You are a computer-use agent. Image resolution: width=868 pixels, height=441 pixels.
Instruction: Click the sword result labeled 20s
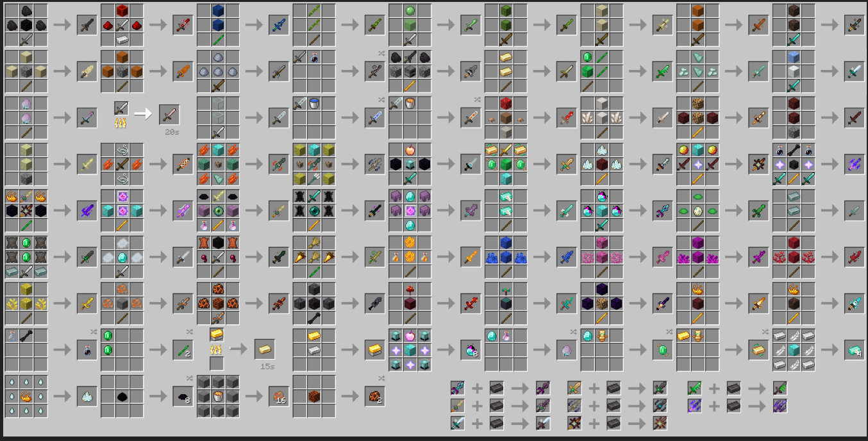tap(169, 115)
